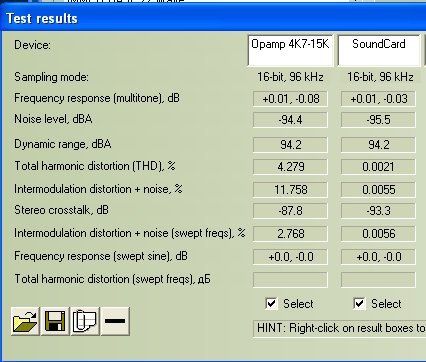
Task: Click Opamp swept sine frequency response box
Action: point(290,257)
